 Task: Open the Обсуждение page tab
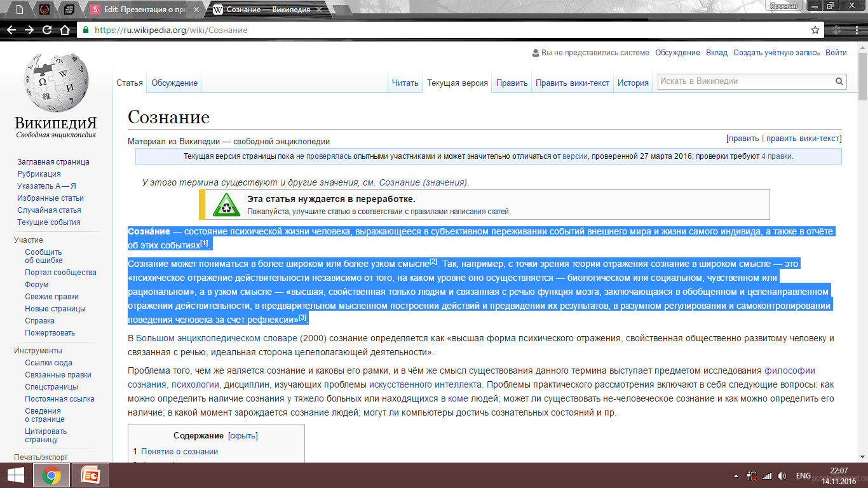click(x=174, y=83)
